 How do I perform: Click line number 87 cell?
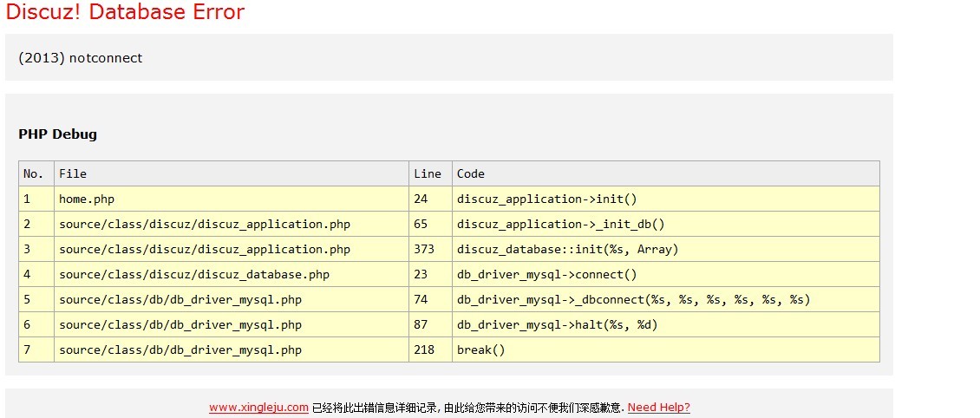point(430,324)
